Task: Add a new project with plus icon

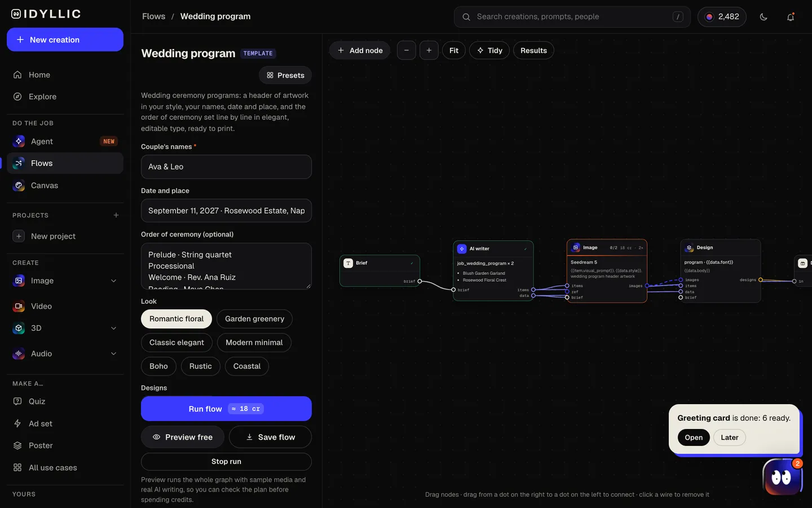Action: [x=116, y=215]
